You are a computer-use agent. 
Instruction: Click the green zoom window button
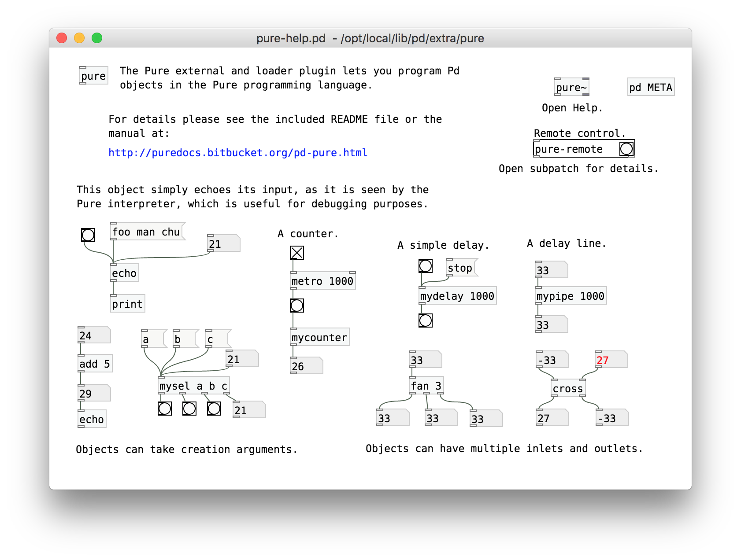coord(97,38)
